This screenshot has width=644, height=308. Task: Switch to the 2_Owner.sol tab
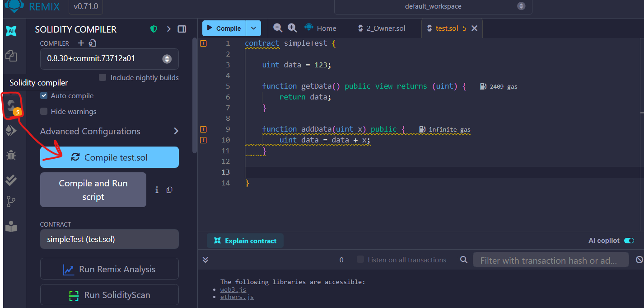coord(382,28)
